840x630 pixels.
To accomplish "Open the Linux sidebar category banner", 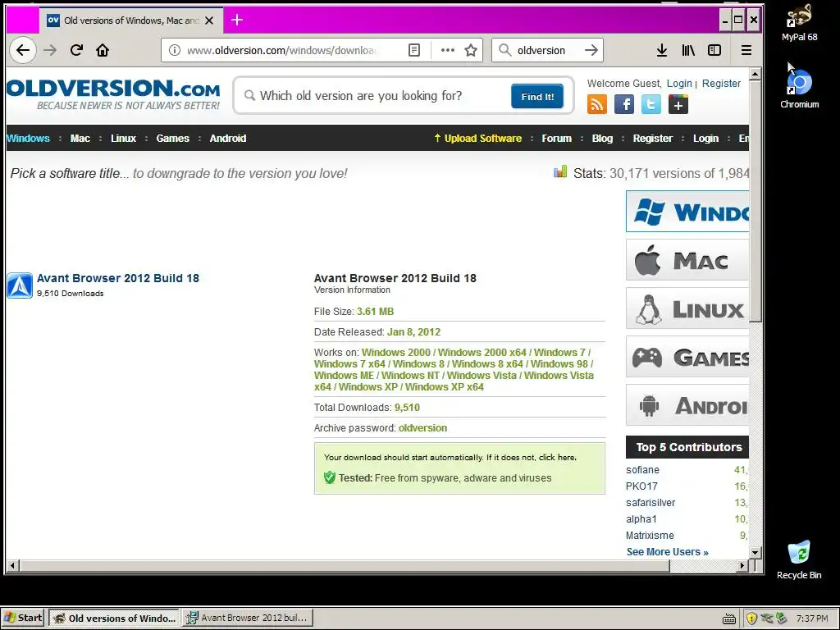I will click(x=687, y=308).
